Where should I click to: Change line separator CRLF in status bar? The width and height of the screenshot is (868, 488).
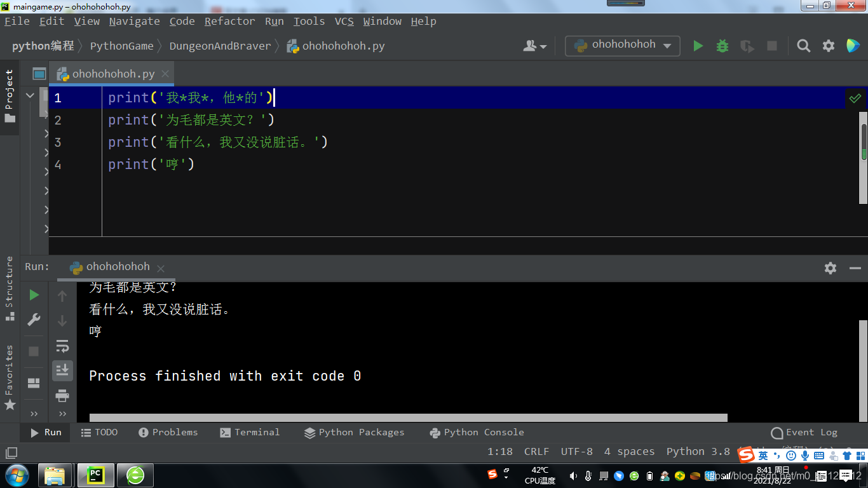tap(536, 452)
